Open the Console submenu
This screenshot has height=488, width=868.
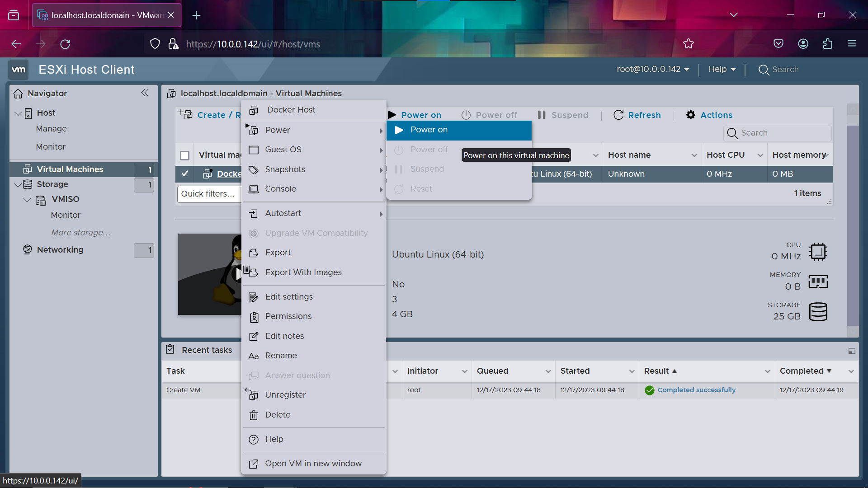(314, 189)
